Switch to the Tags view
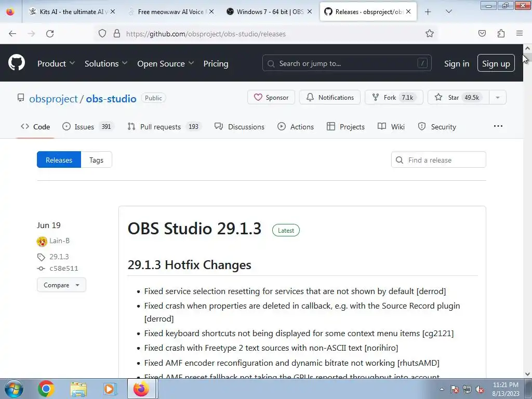 tap(96, 160)
